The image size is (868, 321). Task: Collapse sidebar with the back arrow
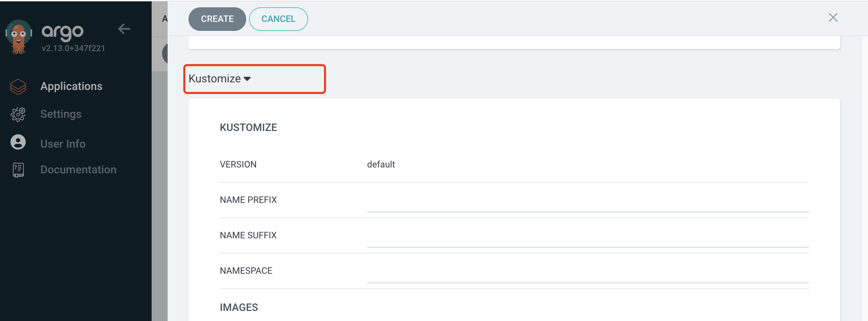pyautogui.click(x=124, y=29)
